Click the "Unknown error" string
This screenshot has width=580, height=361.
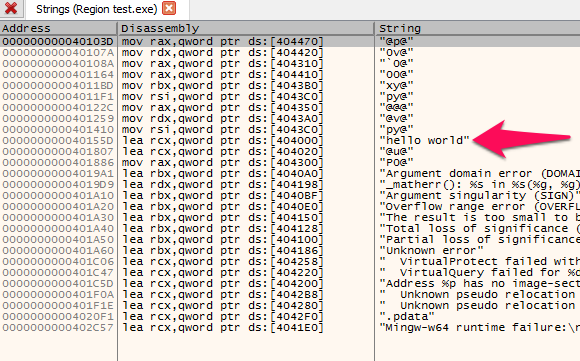pyautogui.click(x=431, y=250)
